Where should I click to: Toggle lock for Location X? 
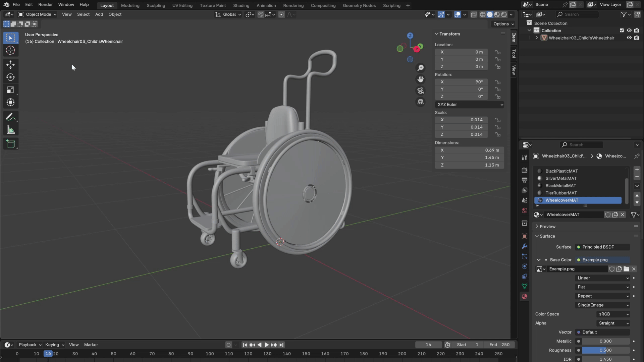pos(498,52)
